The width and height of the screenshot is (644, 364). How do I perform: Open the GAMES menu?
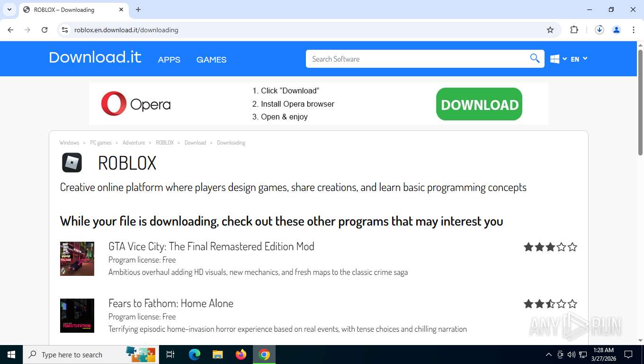pyautogui.click(x=211, y=60)
